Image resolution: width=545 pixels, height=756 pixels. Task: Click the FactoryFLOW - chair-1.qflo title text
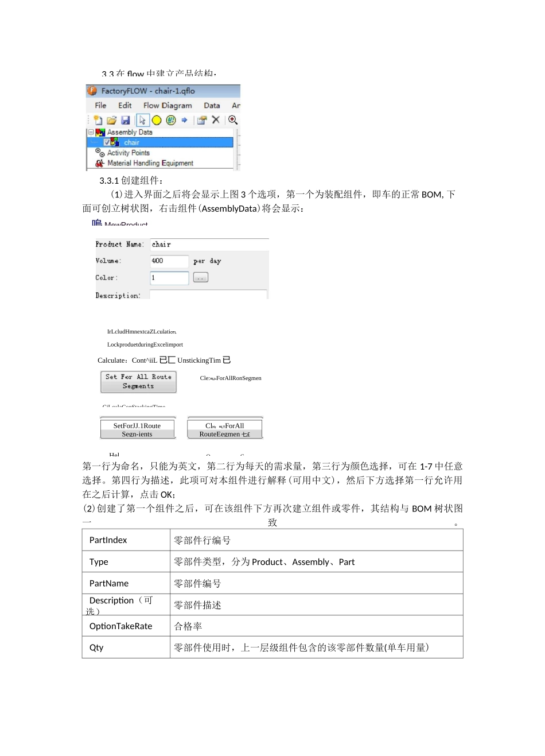point(148,91)
